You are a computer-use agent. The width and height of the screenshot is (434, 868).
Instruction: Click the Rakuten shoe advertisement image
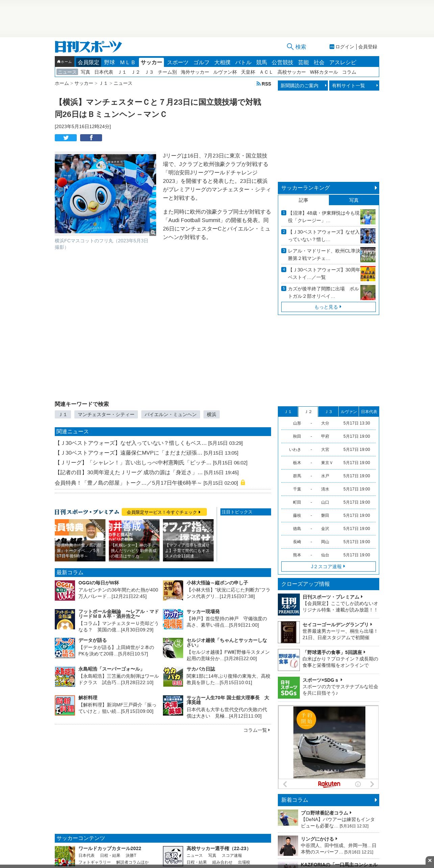pos(329,742)
